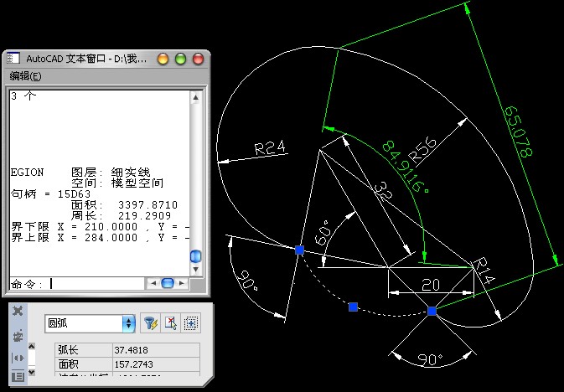Click the vertical scrollbar thumb in text window
This screenshot has height=392, width=564.
click(x=195, y=256)
